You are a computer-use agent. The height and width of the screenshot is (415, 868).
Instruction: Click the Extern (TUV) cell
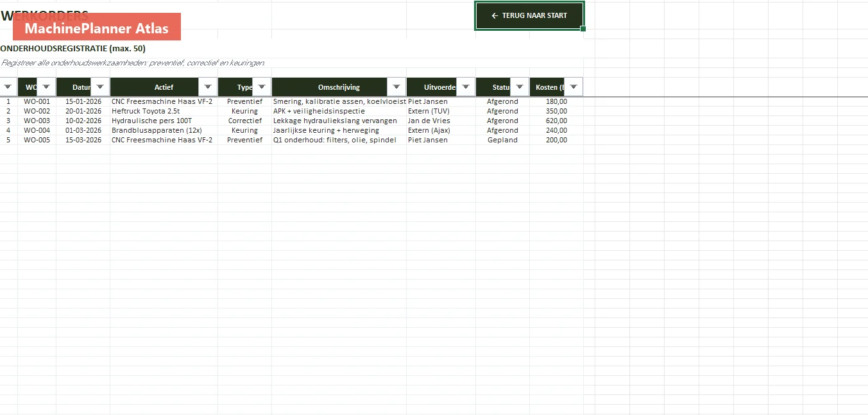pos(441,111)
